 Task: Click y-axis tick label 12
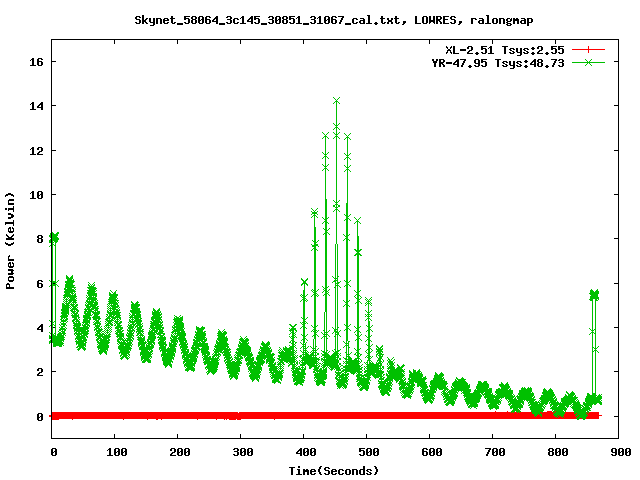(36, 151)
